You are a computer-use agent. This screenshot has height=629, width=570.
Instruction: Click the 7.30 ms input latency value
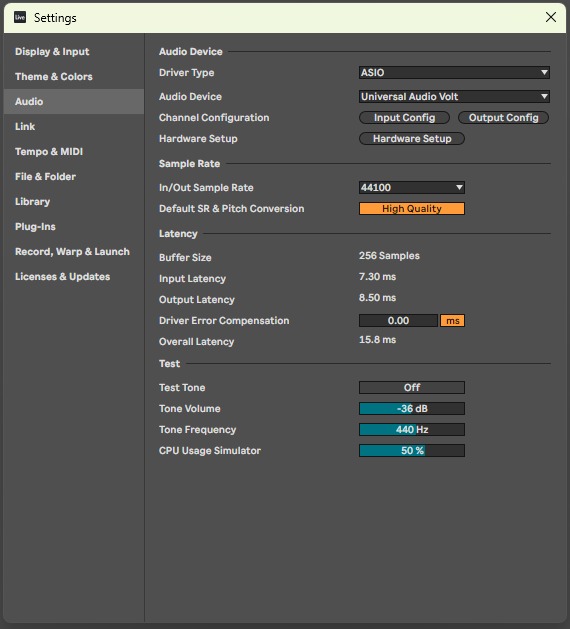[x=377, y=276]
